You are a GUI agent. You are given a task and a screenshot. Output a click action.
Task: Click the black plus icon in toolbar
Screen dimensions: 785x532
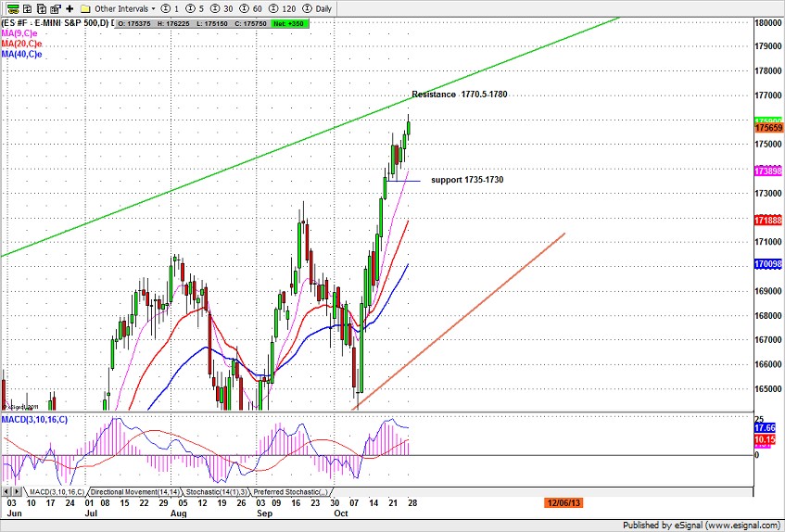pyautogui.click(x=70, y=7)
